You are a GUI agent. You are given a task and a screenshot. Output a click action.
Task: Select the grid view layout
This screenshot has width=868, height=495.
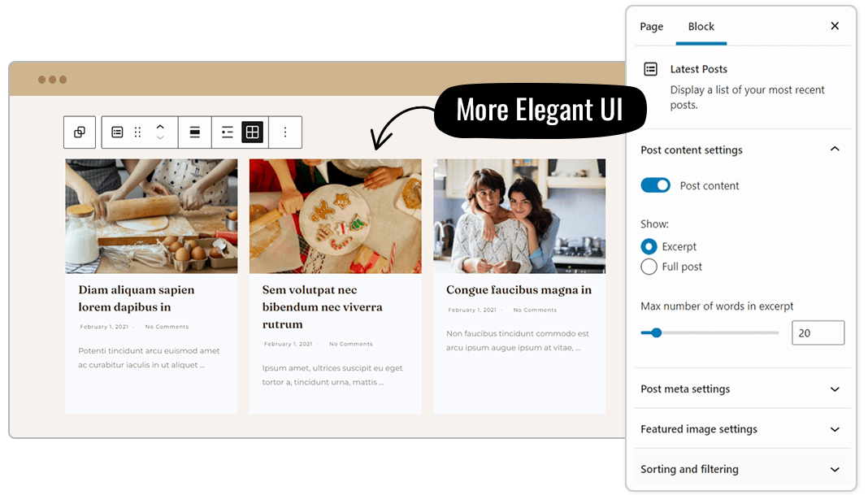point(253,132)
